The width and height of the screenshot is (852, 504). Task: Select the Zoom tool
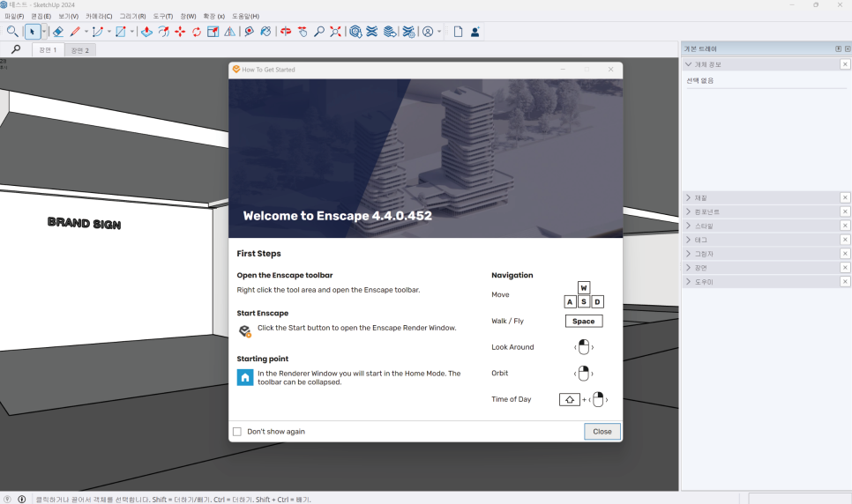click(319, 32)
